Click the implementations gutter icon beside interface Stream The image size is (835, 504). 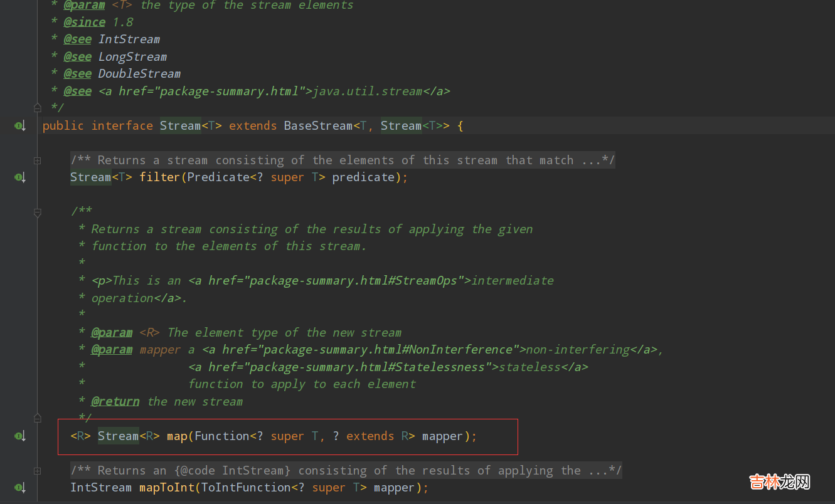coord(19,126)
